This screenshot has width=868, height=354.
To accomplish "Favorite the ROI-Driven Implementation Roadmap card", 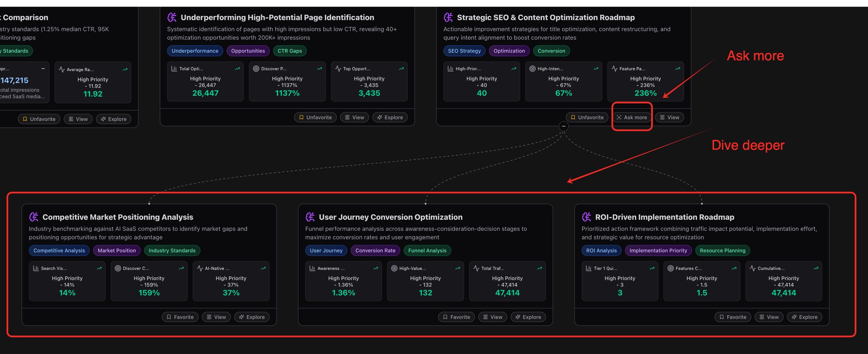I will tap(733, 317).
